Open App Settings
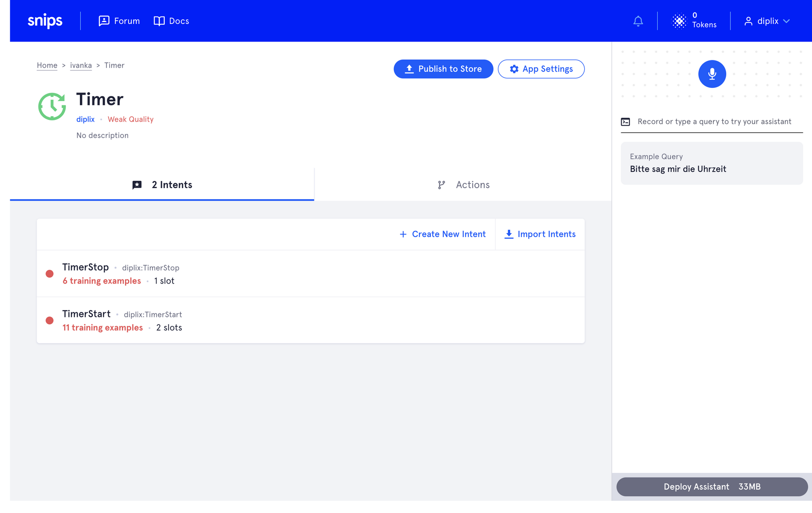Screen dimensions: 812x513 click(x=541, y=69)
